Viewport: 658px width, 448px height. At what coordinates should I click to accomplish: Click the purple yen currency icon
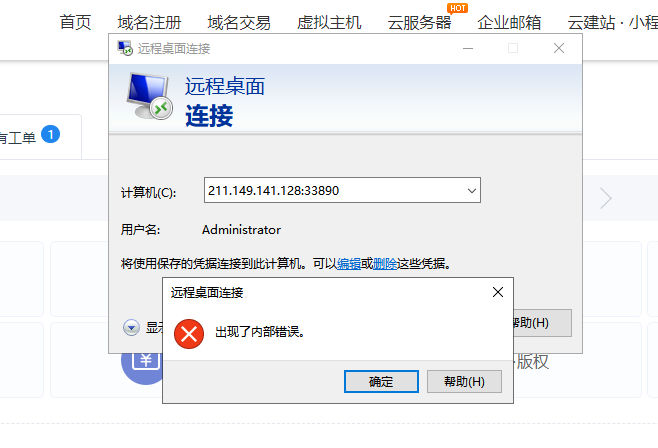tap(143, 363)
